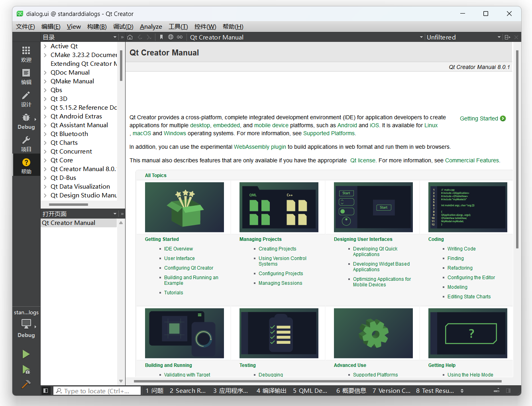Follow the Commercial Features link

472,160
